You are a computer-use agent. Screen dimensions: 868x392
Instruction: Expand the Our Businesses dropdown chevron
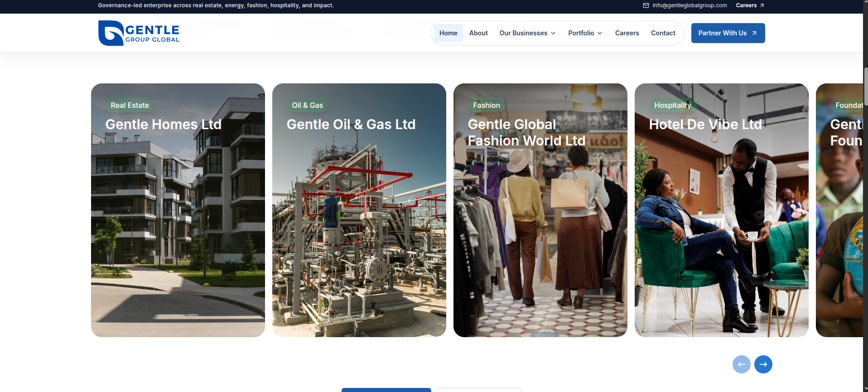553,33
